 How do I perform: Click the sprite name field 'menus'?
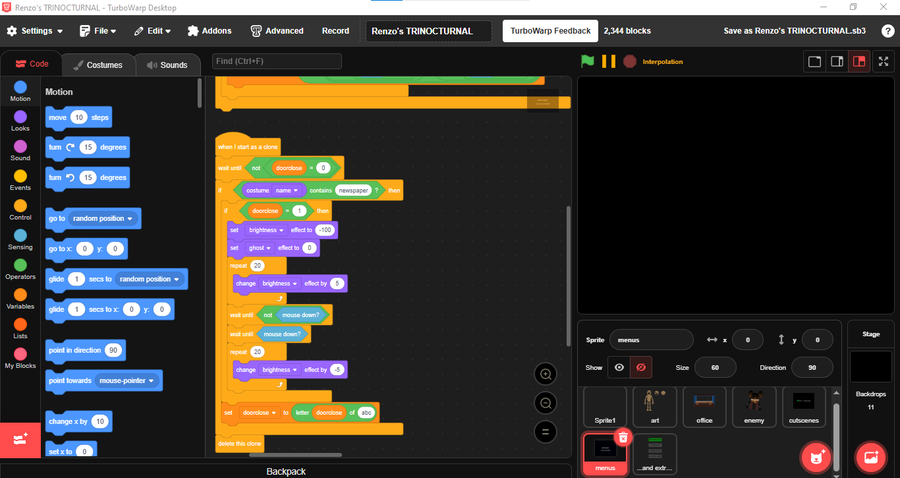coord(651,340)
